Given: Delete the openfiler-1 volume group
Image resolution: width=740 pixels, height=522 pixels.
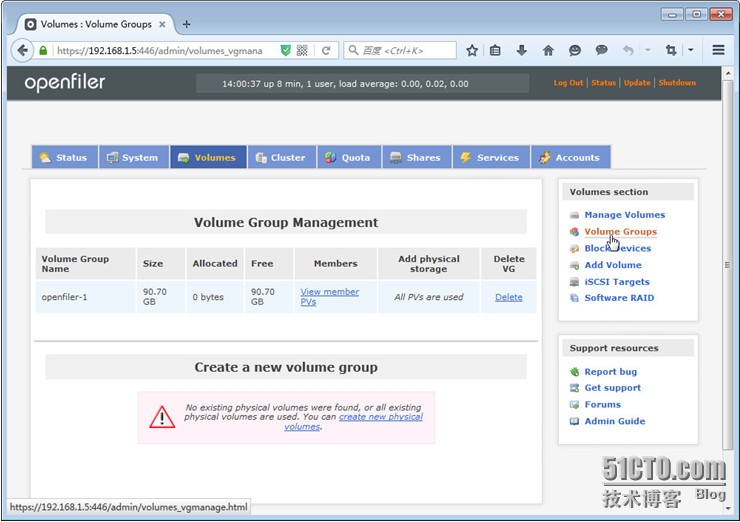Looking at the screenshot, I should 508,297.
